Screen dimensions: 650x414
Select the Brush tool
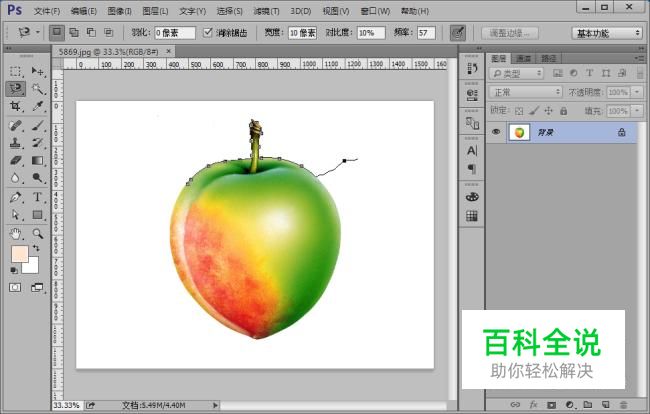[38, 125]
